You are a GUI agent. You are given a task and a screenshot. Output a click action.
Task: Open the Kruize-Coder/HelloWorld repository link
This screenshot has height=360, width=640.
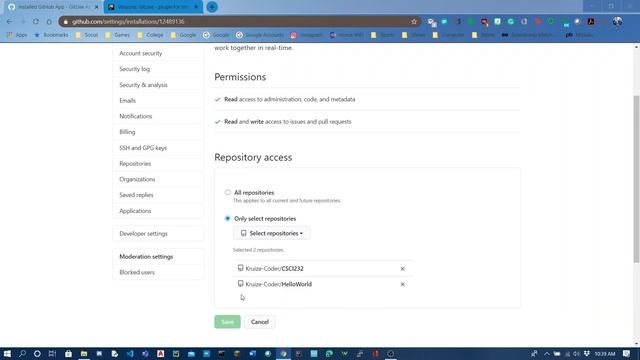(x=279, y=284)
